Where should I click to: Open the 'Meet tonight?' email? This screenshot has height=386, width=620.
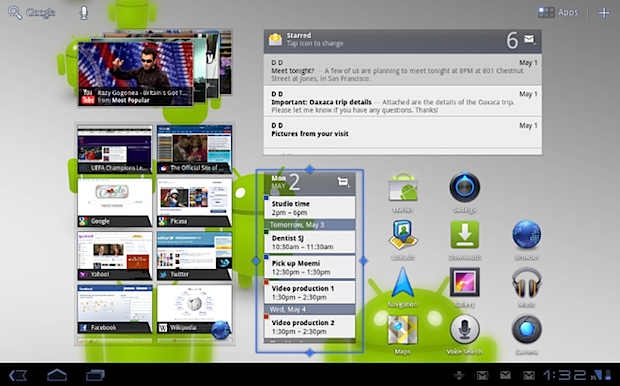[x=403, y=70]
